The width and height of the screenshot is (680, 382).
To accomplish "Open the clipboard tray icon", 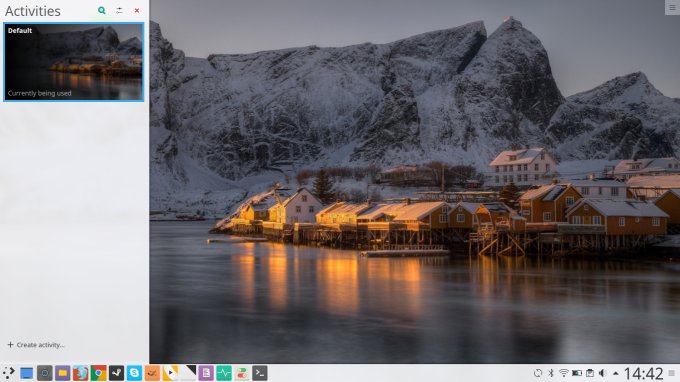I will click(x=590, y=373).
